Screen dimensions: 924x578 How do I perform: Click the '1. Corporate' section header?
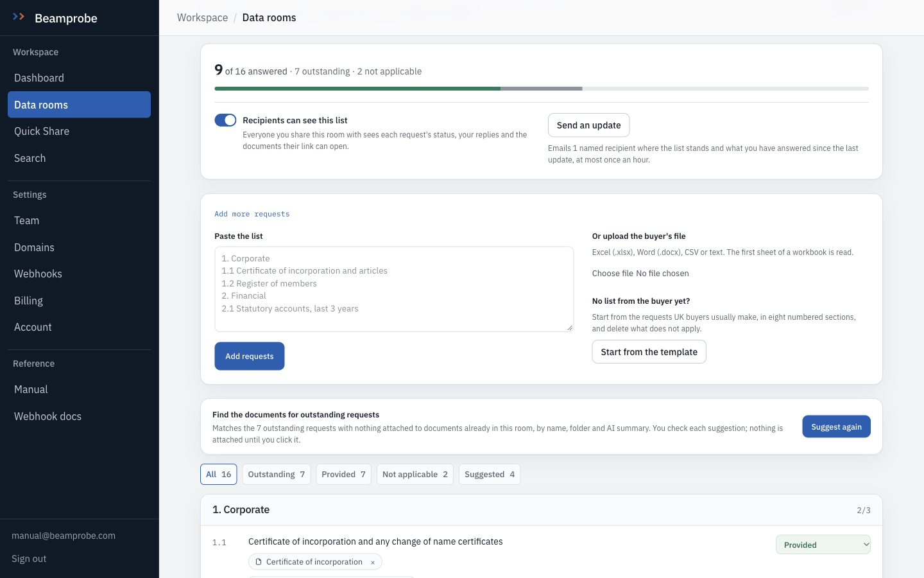click(241, 509)
